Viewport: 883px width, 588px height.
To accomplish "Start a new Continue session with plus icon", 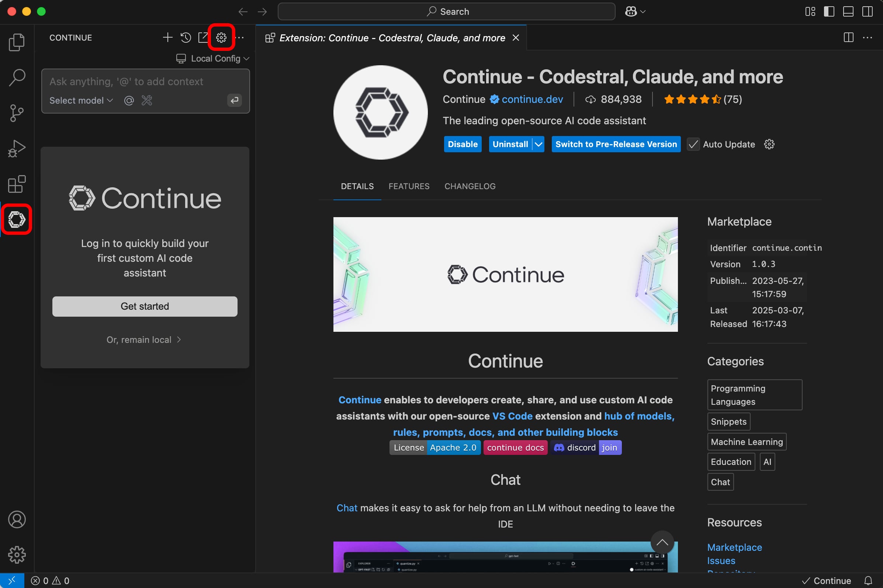I will pos(168,38).
